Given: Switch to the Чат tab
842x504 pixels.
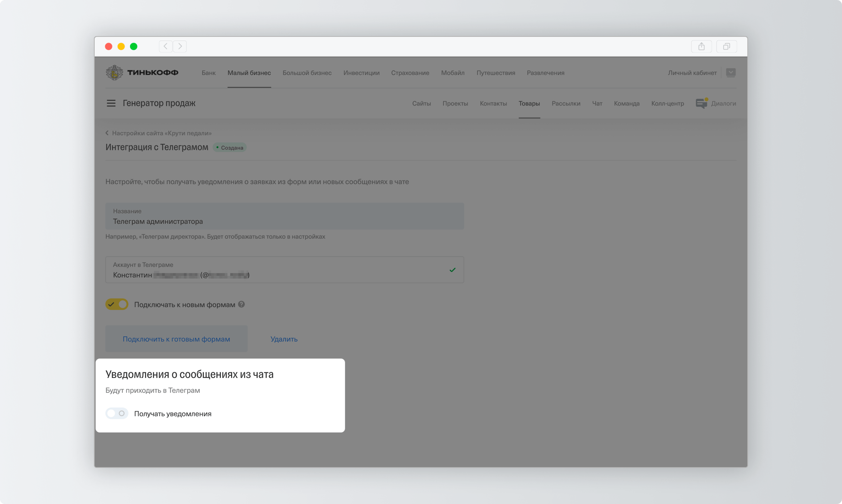Looking at the screenshot, I should (x=597, y=103).
